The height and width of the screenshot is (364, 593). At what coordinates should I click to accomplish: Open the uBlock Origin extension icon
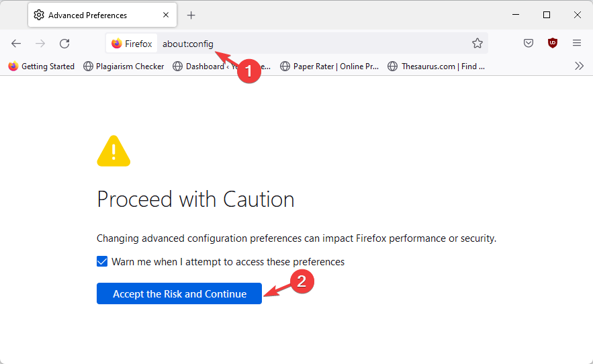(553, 44)
